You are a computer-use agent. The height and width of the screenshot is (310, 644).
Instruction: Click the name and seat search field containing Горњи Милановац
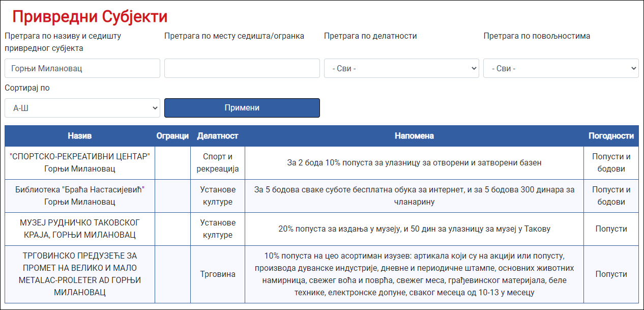tap(82, 68)
